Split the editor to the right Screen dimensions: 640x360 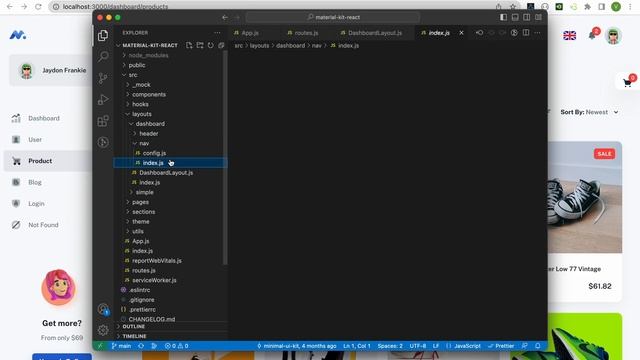[526, 33]
